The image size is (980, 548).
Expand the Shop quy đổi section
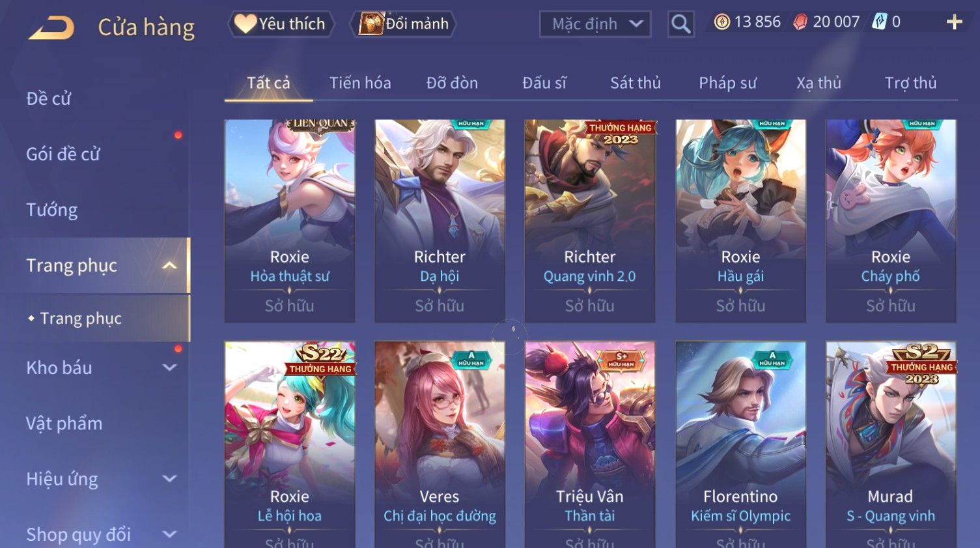[169, 534]
